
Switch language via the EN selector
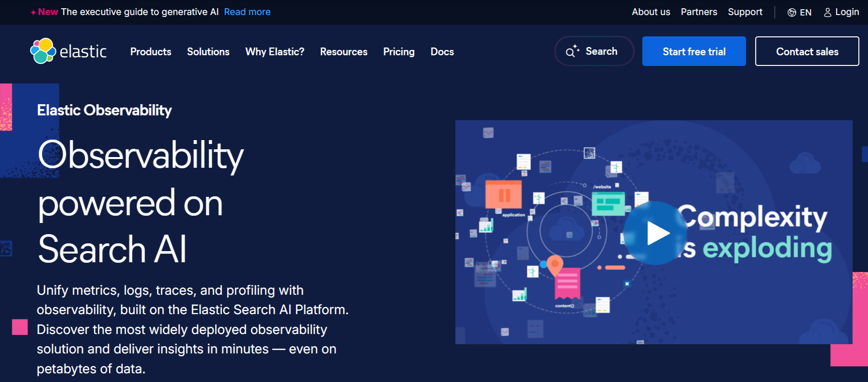tap(805, 13)
